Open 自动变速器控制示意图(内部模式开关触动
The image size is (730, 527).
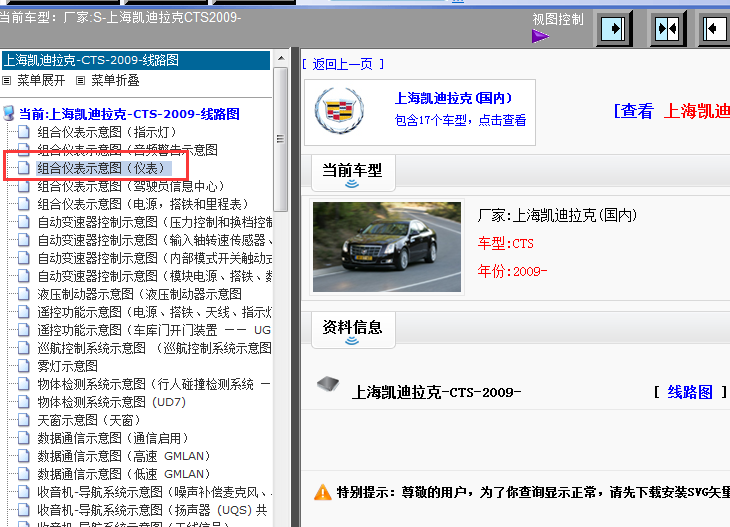155,258
